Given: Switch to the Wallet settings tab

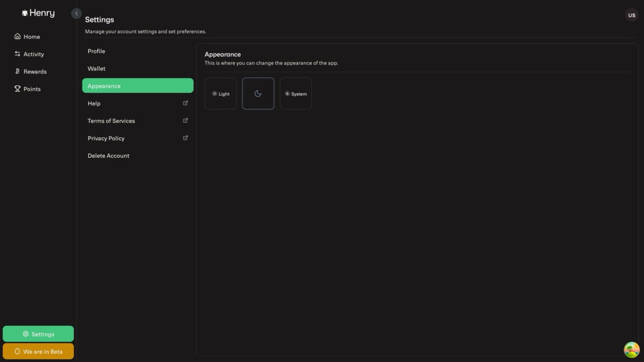Looking at the screenshot, I should (x=97, y=68).
